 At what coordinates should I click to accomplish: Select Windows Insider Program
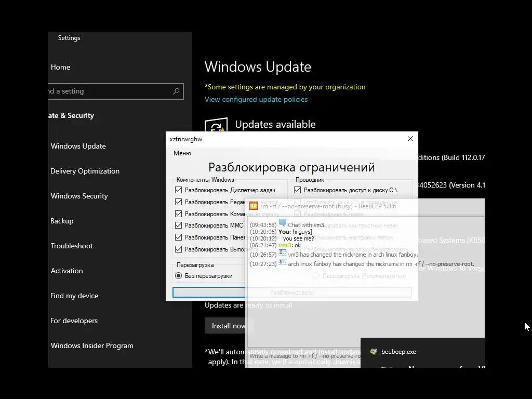click(x=91, y=345)
